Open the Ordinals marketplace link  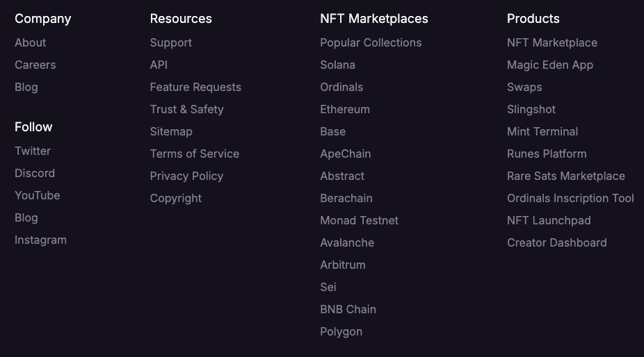coord(341,87)
